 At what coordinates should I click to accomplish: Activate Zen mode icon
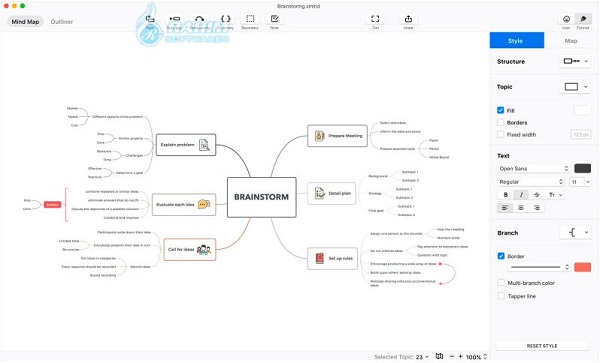click(375, 19)
